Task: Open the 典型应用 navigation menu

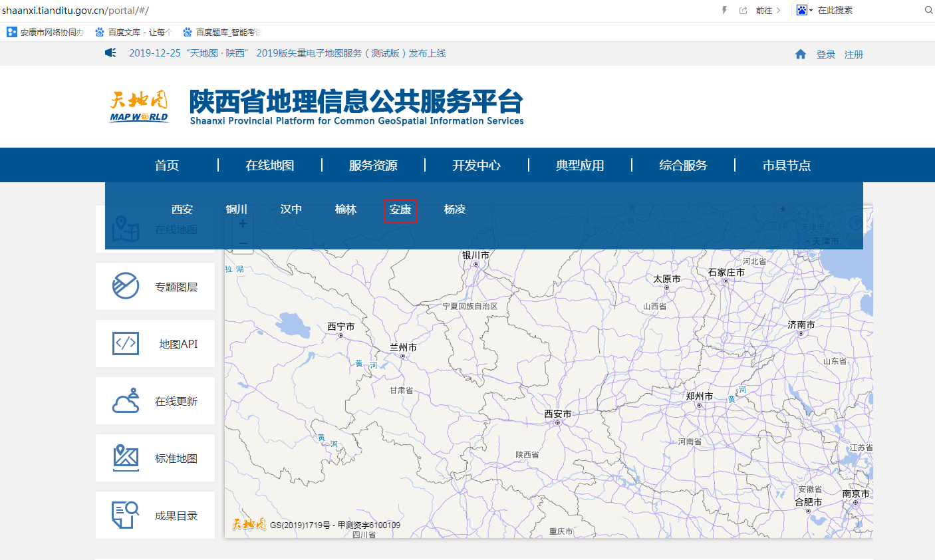Action: pyautogui.click(x=580, y=165)
